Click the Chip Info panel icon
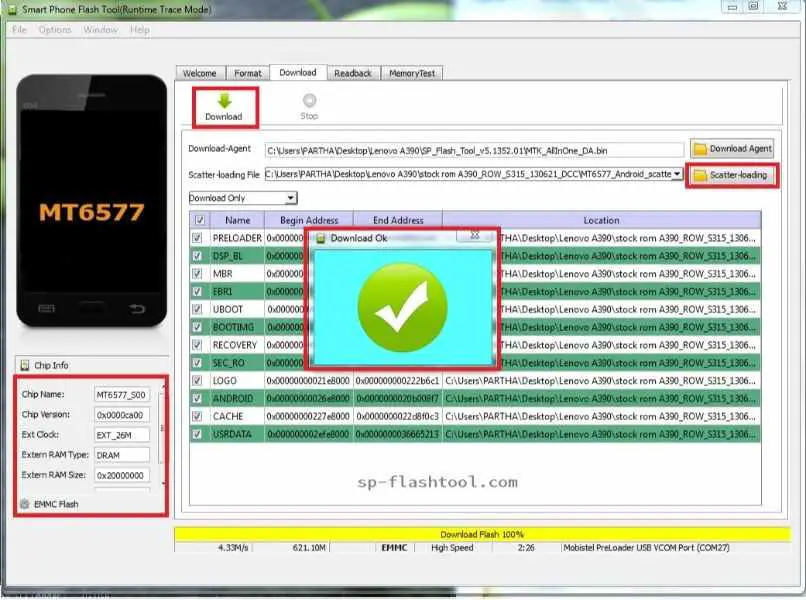Screen dimensions: 806x600 click(25, 365)
